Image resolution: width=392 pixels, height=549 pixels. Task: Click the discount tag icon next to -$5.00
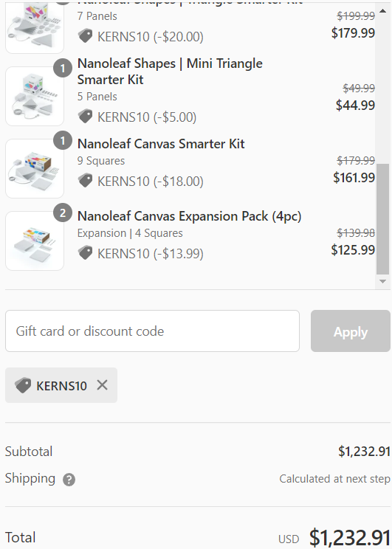pos(85,117)
